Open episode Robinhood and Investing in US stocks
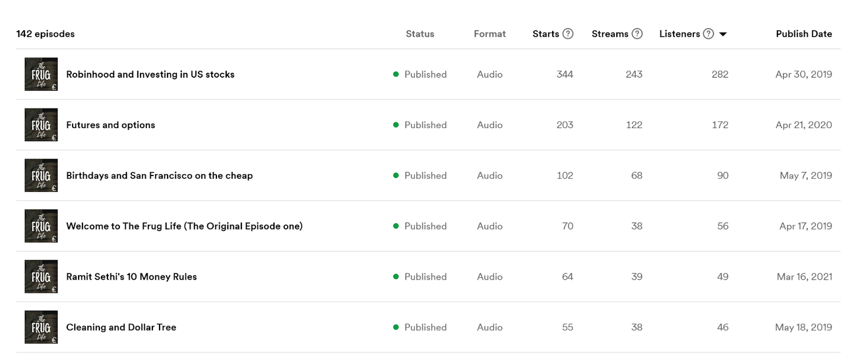Screen dimensions: 868x359 click(150, 74)
